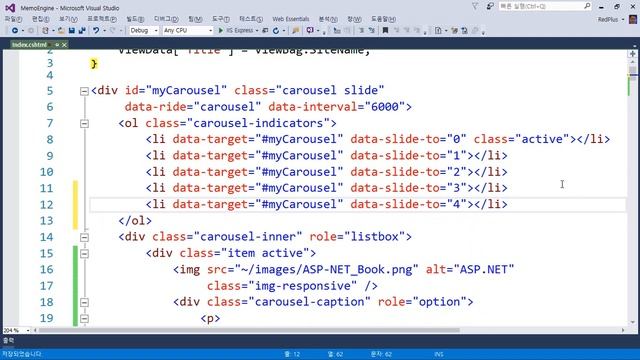Collapse the ol carousel-indicators on line 7
This screenshot has width=640, height=360.
point(84,123)
